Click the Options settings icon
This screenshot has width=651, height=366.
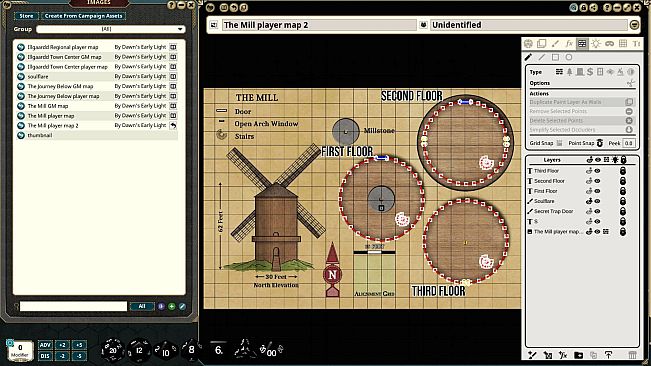click(630, 83)
